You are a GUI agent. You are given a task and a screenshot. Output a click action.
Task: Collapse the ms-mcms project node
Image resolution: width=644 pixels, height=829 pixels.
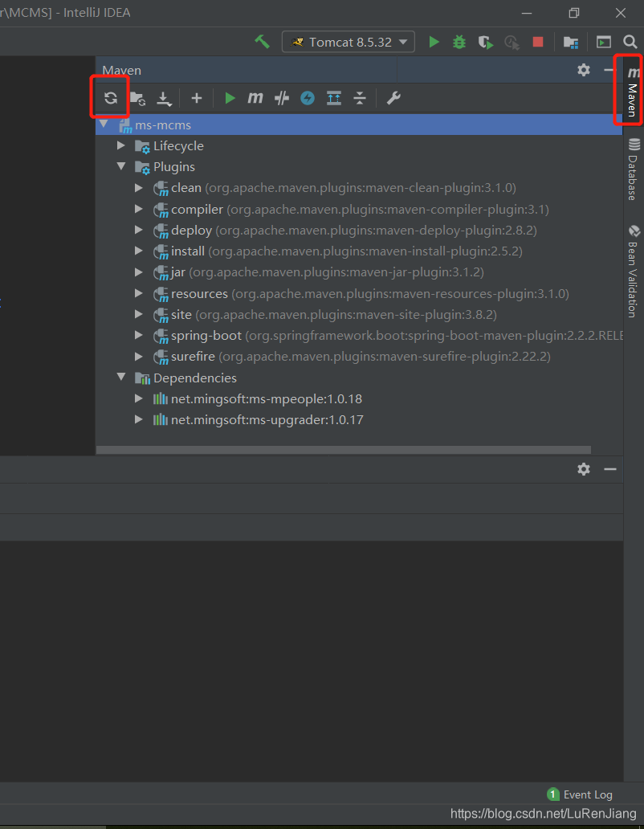click(x=104, y=125)
